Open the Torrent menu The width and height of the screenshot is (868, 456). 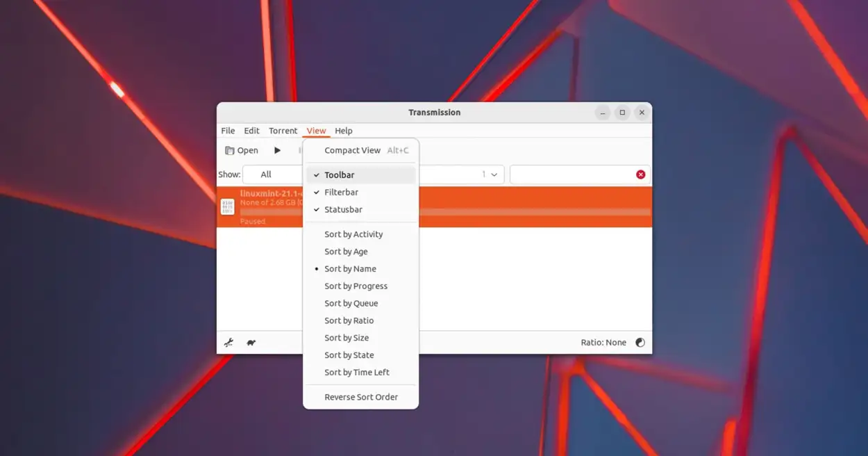[283, 131]
